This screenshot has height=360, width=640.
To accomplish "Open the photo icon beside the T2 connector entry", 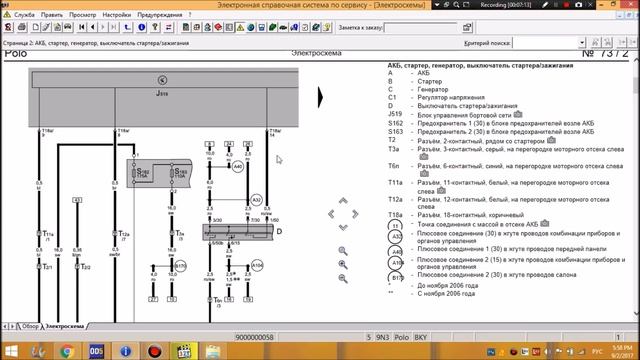I will coord(551,140).
